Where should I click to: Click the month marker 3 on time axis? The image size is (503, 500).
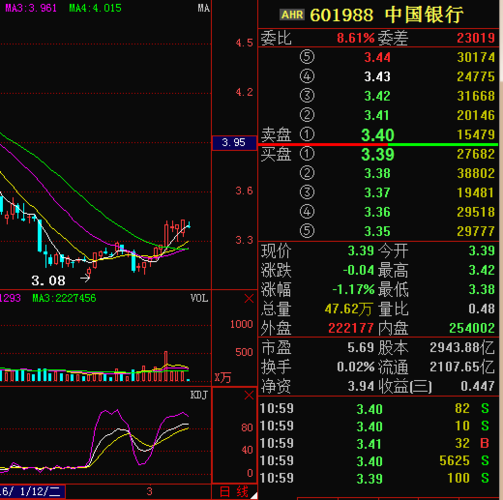[x=150, y=491]
